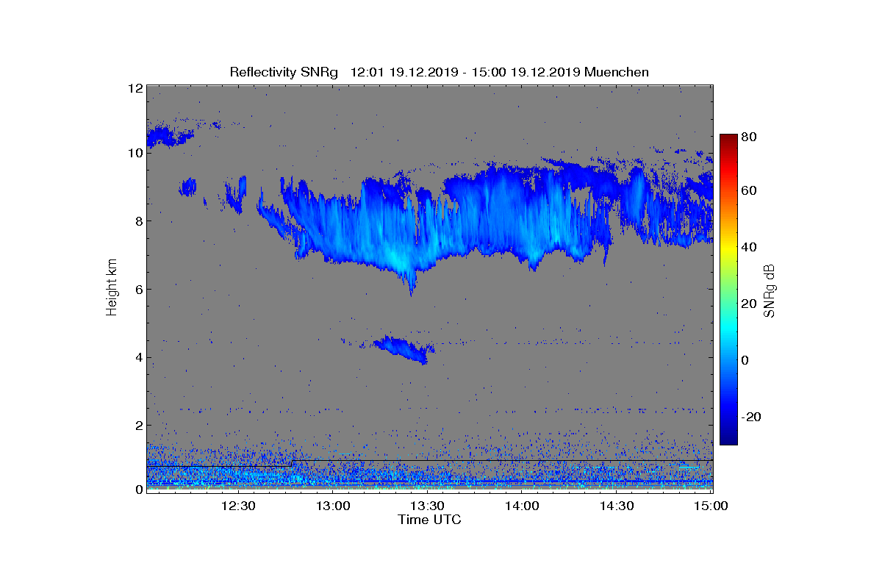Click the yellow band of the colorbar
The height and width of the screenshot is (588, 882).
click(x=728, y=247)
